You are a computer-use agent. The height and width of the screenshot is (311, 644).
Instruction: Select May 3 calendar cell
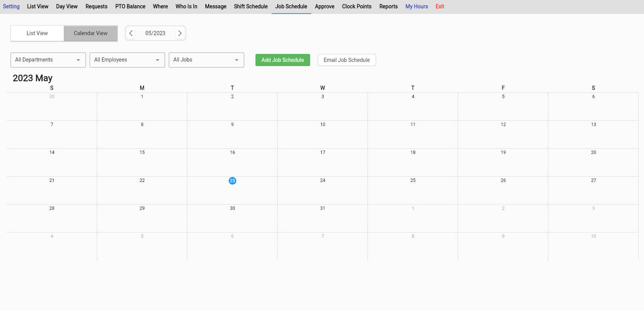click(323, 107)
